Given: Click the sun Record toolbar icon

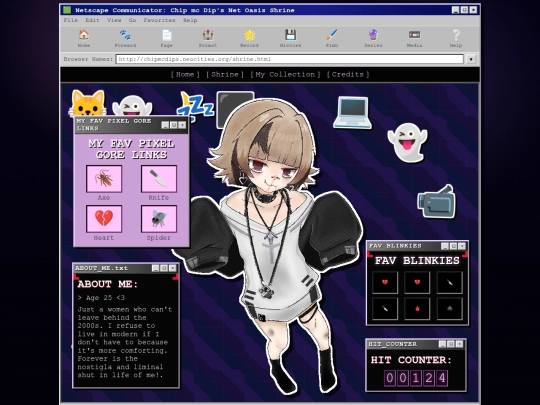Looking at the screenshot, I should [x=249, y=35].
